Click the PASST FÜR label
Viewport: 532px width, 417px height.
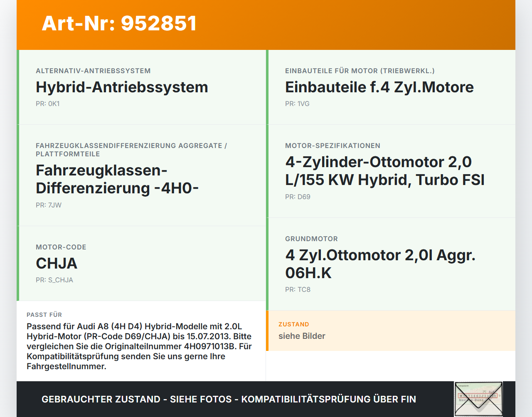pyautogui.click(x=44, y=315)
